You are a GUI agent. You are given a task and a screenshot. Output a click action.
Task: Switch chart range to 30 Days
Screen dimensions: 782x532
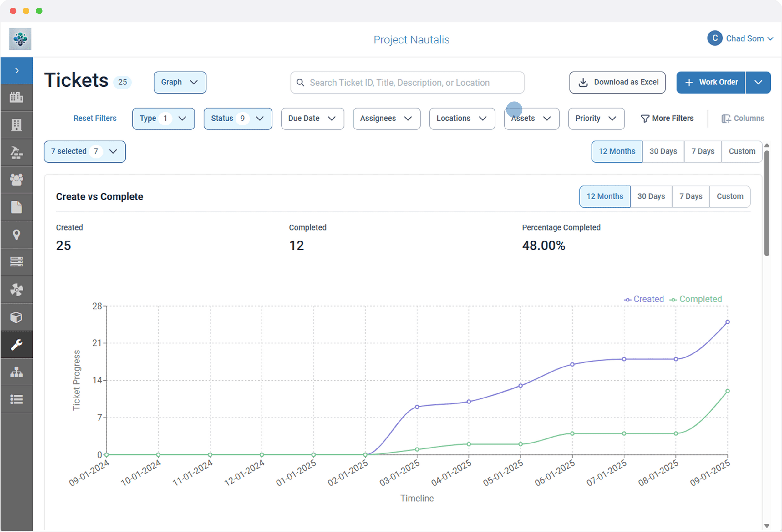tap(651, 196)
